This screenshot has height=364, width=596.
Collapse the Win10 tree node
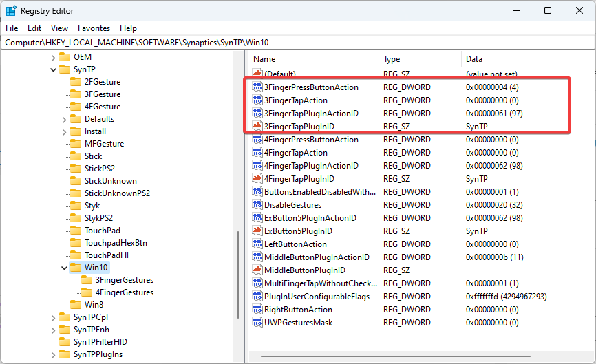tap(64, 268)
